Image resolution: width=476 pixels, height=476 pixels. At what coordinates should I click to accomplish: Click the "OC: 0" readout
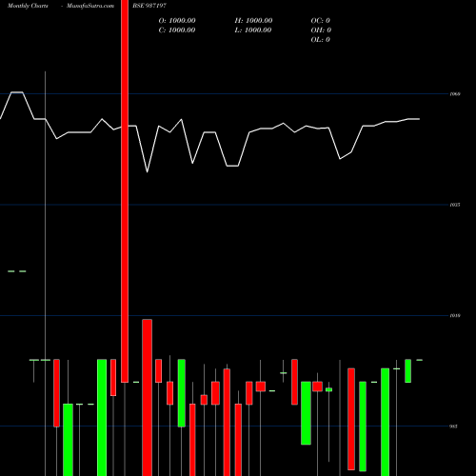[321, 21]
